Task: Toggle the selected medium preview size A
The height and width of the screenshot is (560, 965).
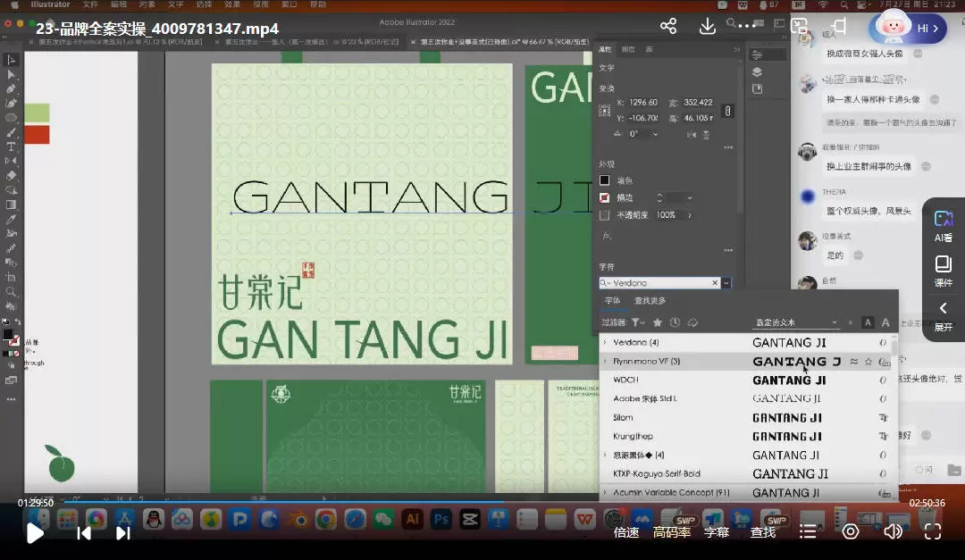Action: click(x=868, y=322)
